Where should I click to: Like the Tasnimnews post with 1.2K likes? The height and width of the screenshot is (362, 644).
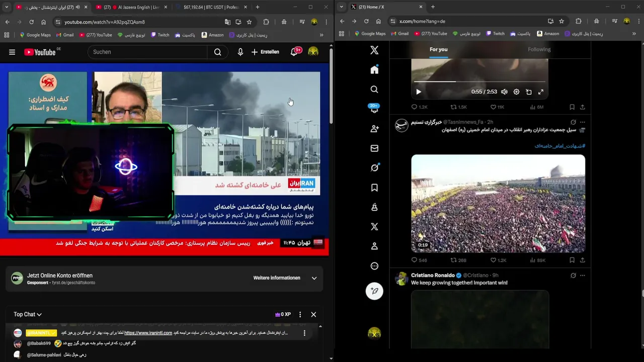(498, 260)
